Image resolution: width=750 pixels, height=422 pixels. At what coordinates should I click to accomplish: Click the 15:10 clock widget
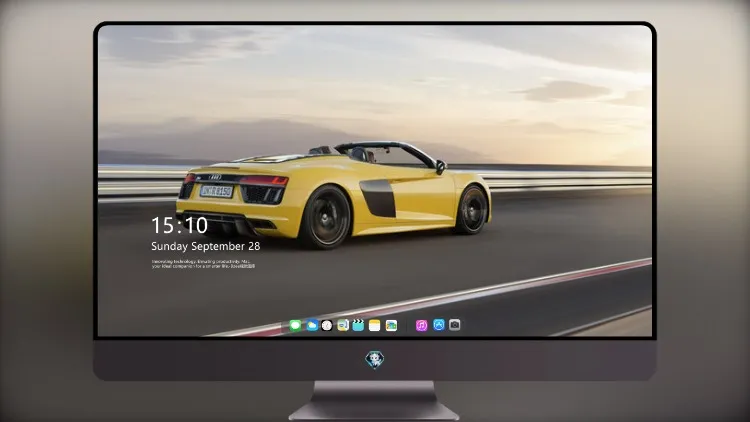coord(179,225)
